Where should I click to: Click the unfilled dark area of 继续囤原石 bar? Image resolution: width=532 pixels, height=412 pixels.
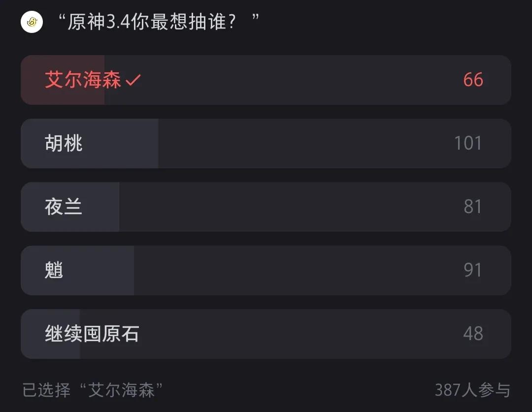click(x=295, y=334)
